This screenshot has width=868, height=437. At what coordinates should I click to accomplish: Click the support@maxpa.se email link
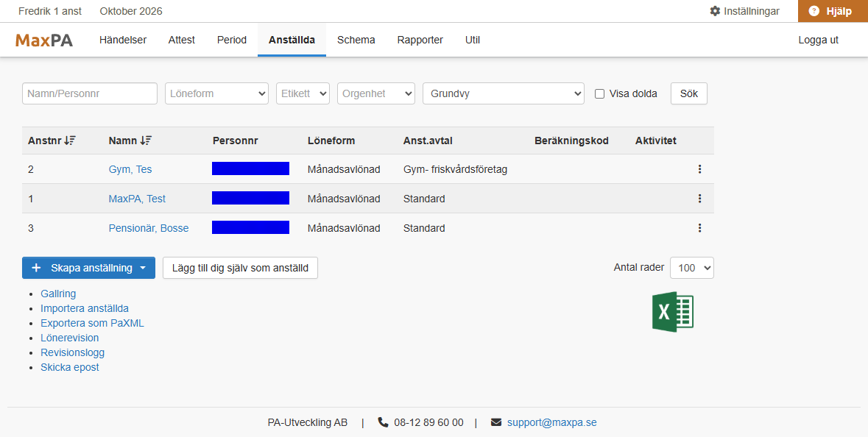click(552, 422)
